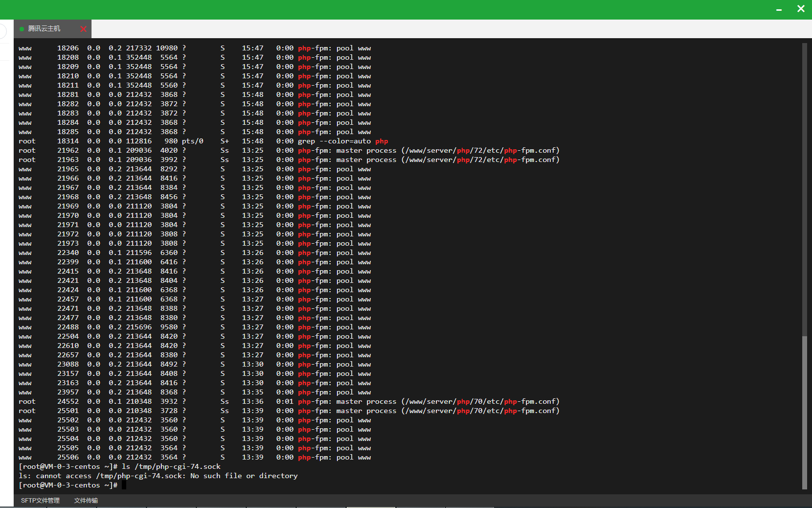This screenshot has height=508, width=812.
Task: Click the upper scrollbar track area
Action: (x=804, y=189)
